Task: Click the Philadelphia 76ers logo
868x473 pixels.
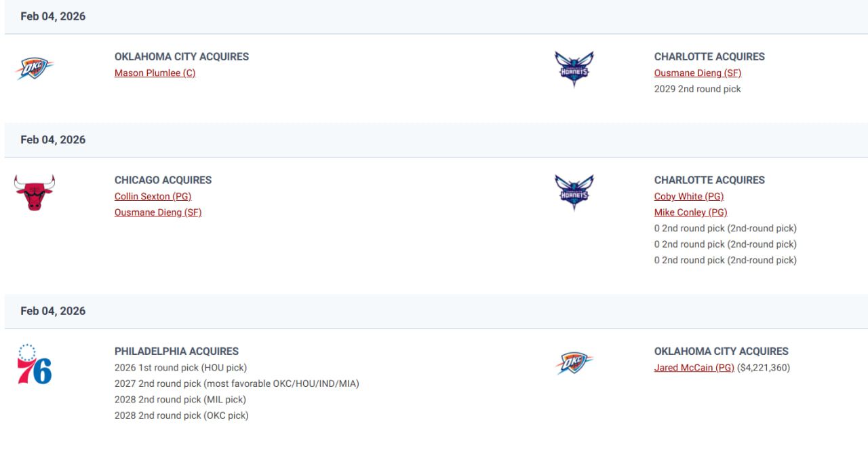Action: click(x=35, y=364)
